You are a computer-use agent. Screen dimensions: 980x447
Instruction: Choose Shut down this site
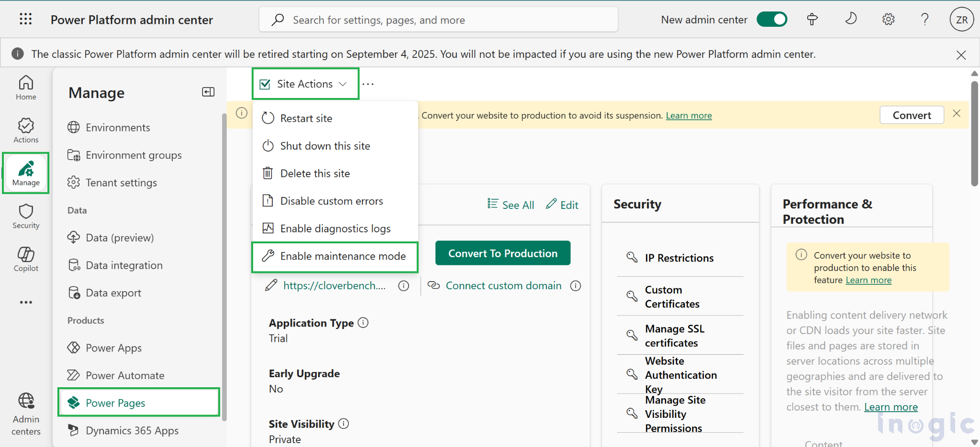[335, 146]
